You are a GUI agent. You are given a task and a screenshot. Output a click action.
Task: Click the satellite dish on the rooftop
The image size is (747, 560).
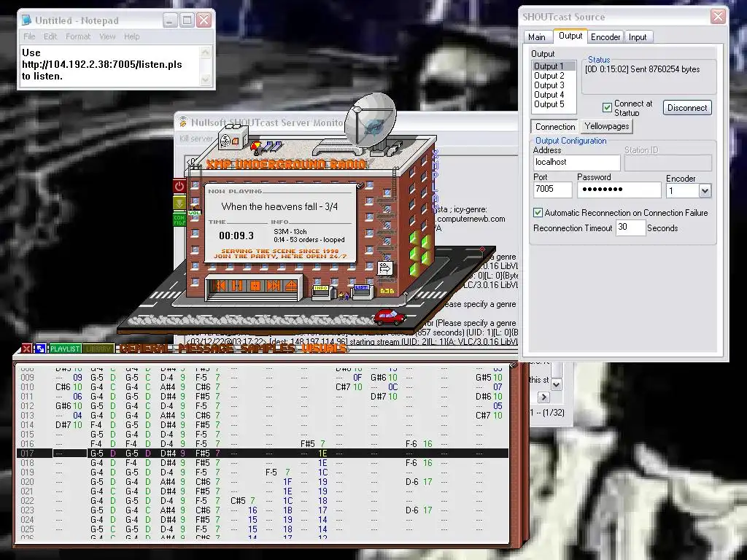click(370, 119)
